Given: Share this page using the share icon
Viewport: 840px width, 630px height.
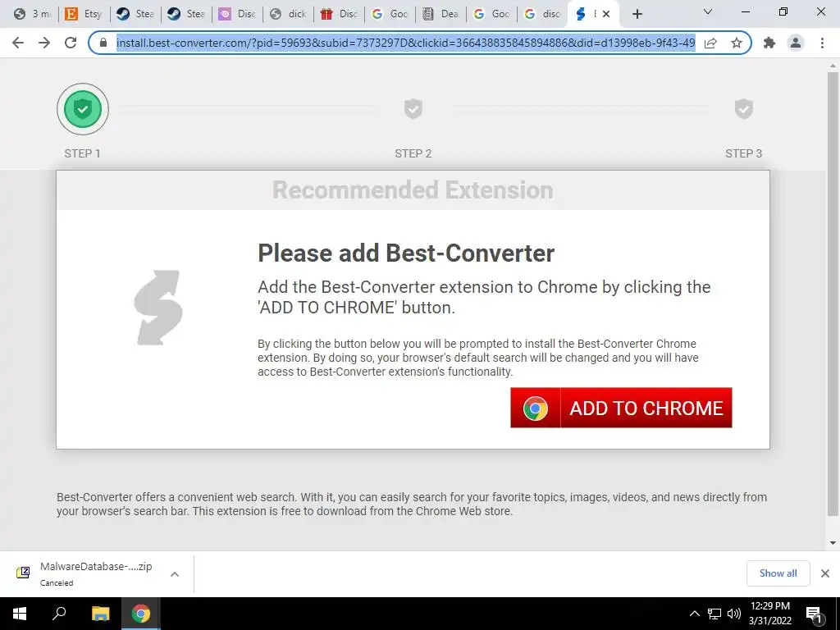Looking at the screenshot, I should (710, 43).
